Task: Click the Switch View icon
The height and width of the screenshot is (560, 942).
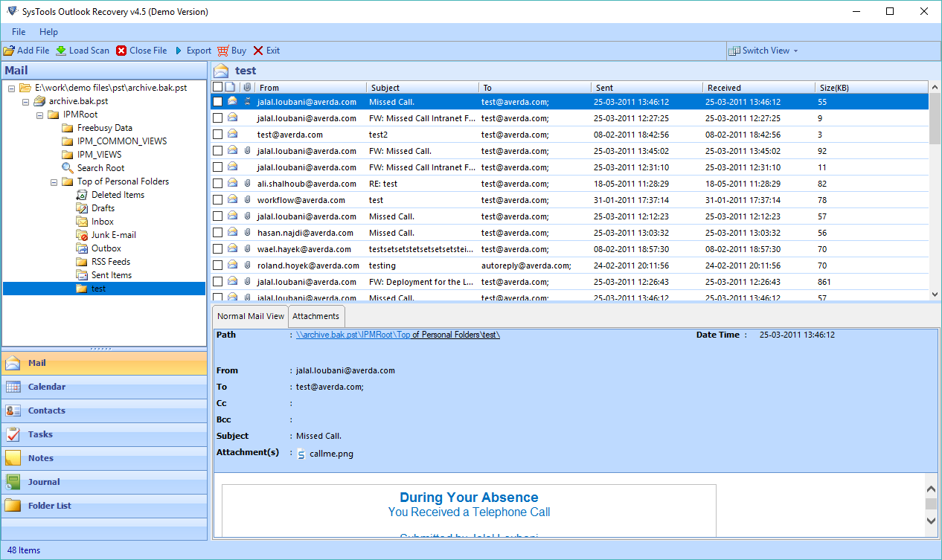Action: pyautogui.click(x=735, y=51)
